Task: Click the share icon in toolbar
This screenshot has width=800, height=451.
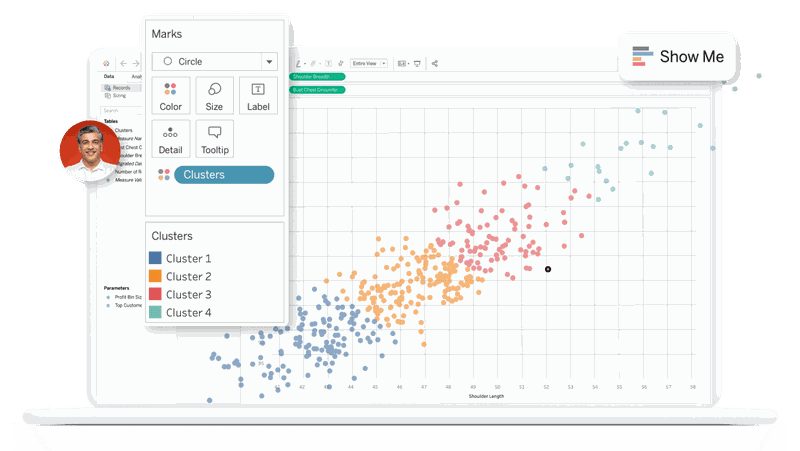Action: click(x=434, y=63)
